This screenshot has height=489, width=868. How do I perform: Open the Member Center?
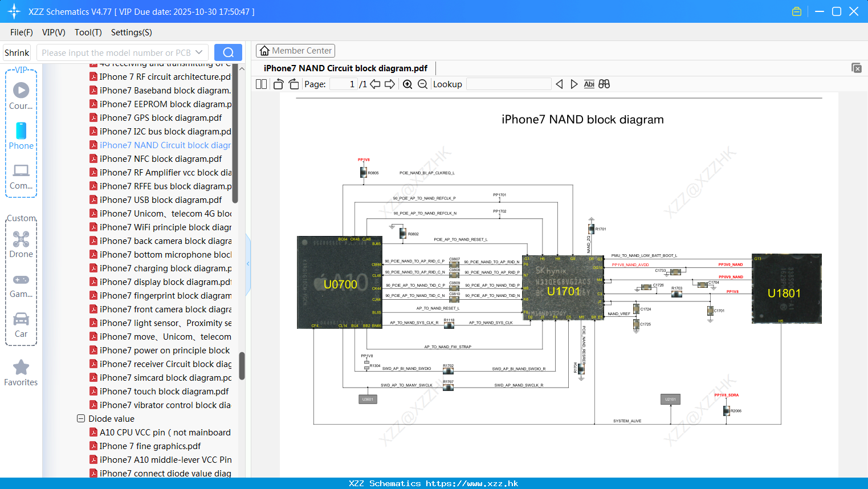point(295,51)
